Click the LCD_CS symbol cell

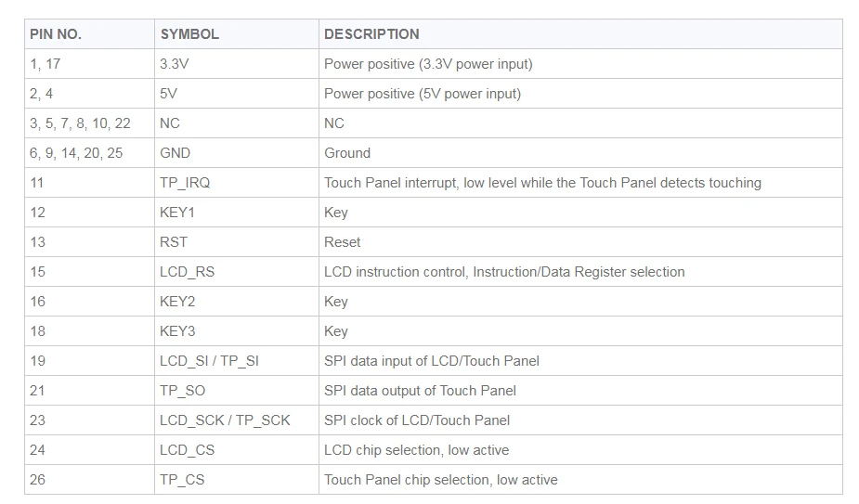point(237,450)
